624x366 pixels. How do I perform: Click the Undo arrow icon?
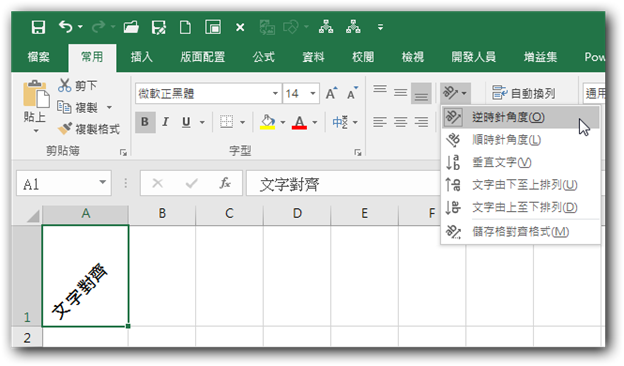(x=66, y=27)
